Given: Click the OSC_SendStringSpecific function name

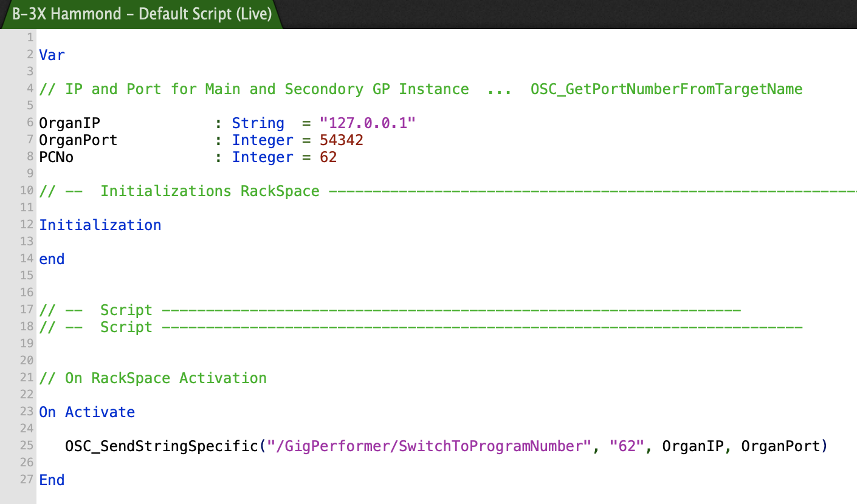Looking at the screenshot, I should coord(162,446).
